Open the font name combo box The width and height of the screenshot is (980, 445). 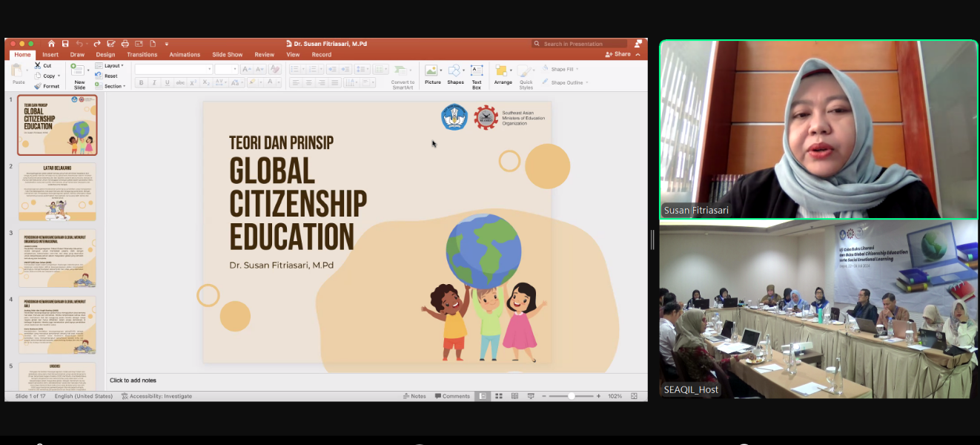[x=173, y=70]
